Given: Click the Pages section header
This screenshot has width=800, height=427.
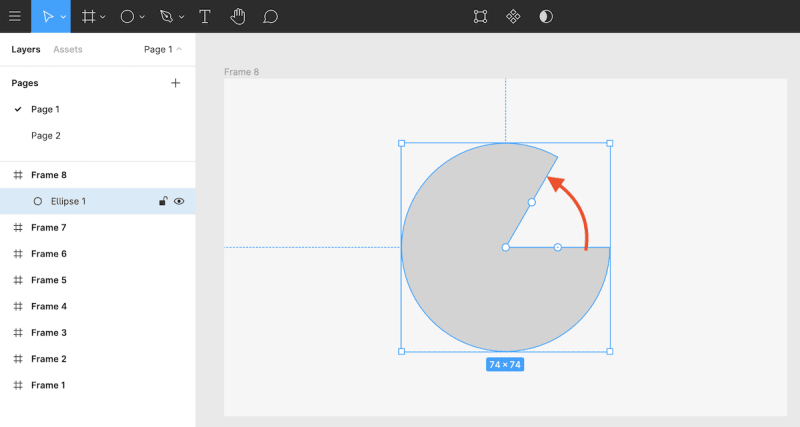Looking at the screenshot, I should click(x=25, y=83).
